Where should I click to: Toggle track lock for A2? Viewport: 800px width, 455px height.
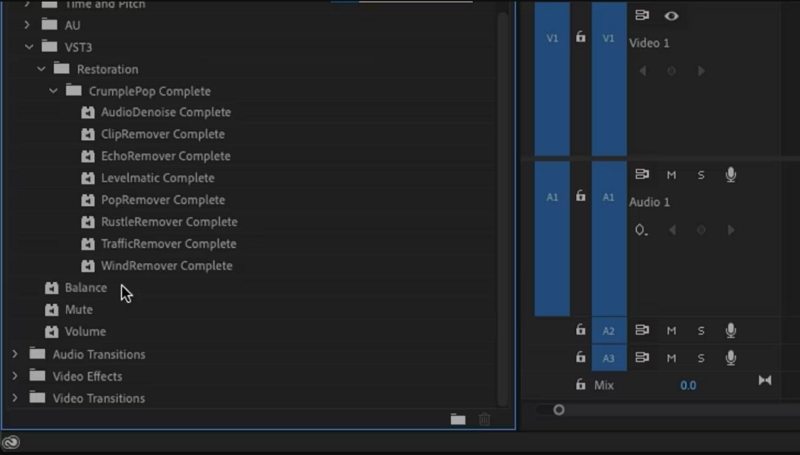point(581,330)
